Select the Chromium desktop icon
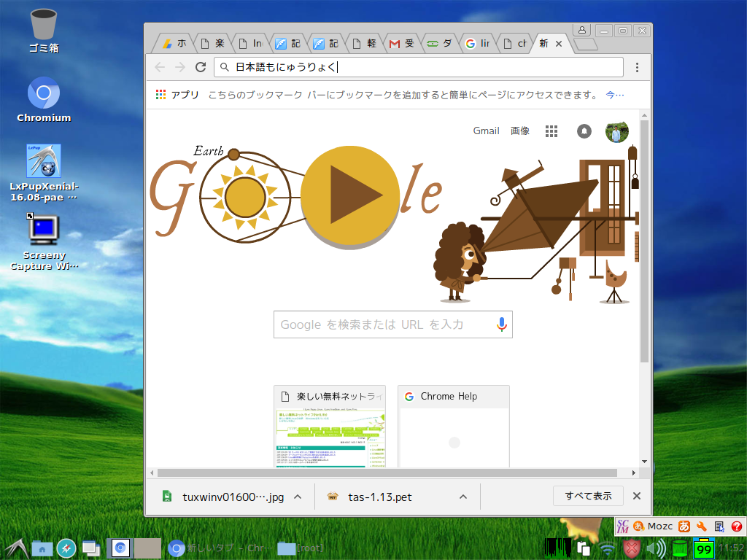Viewport: 747px width, 560px height. pos(44,100)
